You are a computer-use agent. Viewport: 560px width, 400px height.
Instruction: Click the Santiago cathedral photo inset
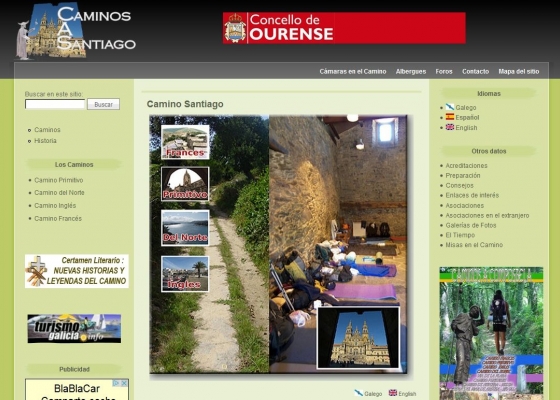coord(358,338)
